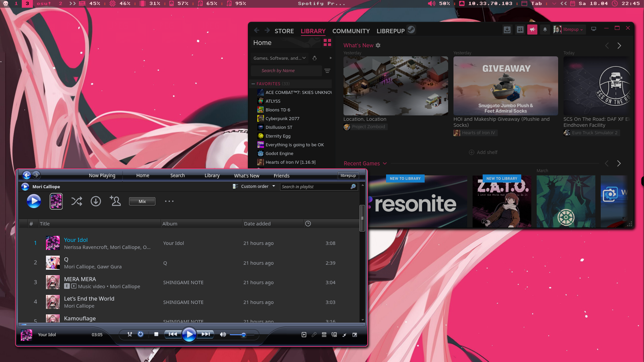The width and height of the screenshot is (644, 362).
Task: Toggle playlist smart shuffle icon
Action: [x=76, y=201]
